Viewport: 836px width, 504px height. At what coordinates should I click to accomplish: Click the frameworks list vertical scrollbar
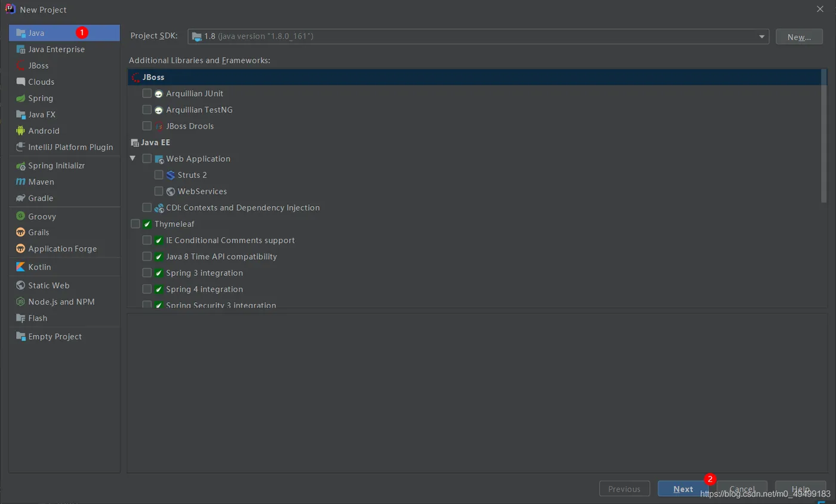pyautogui.click(x=824, y=136)
